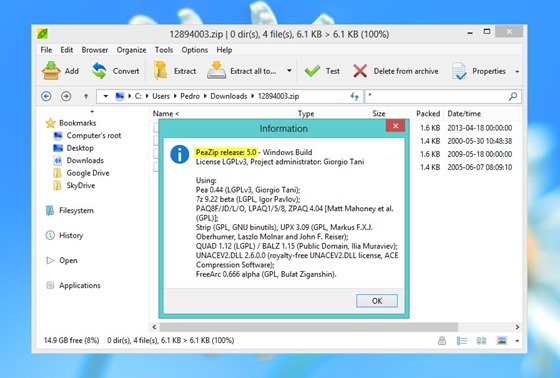The image size is (560, 378).
Task: Click 12894003.zip in the address path
Action: pyautogui.click(x=278, y=96)
